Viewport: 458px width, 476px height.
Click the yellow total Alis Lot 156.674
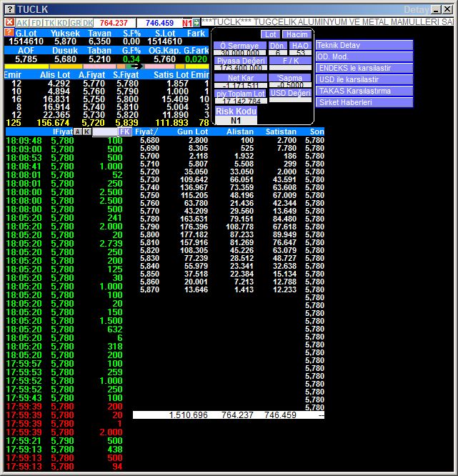53,123
